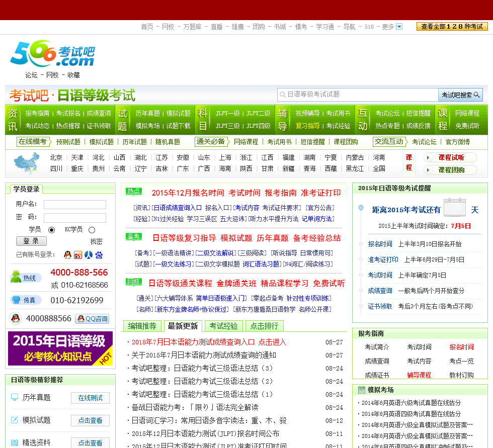This screenshot has width=493, height=448.
Task: Use the Baidu paw icon to log in
Action: (99, 255)
